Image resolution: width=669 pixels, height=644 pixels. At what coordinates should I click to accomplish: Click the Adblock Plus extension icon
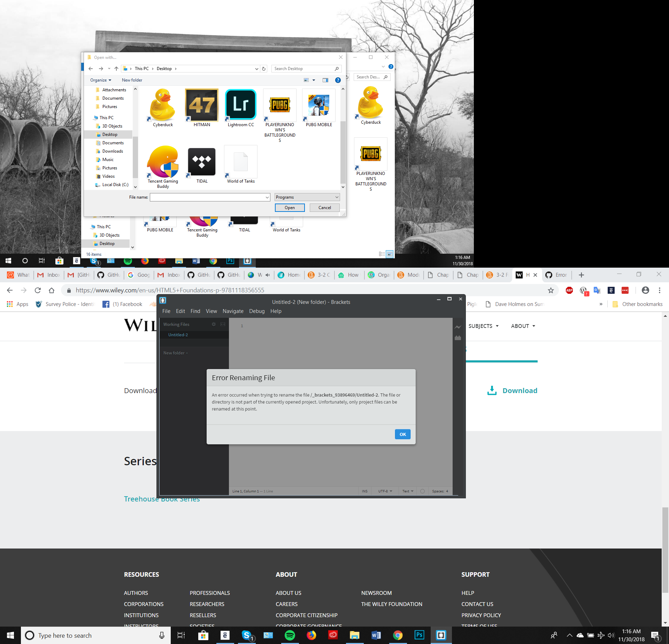pos(569,290)
